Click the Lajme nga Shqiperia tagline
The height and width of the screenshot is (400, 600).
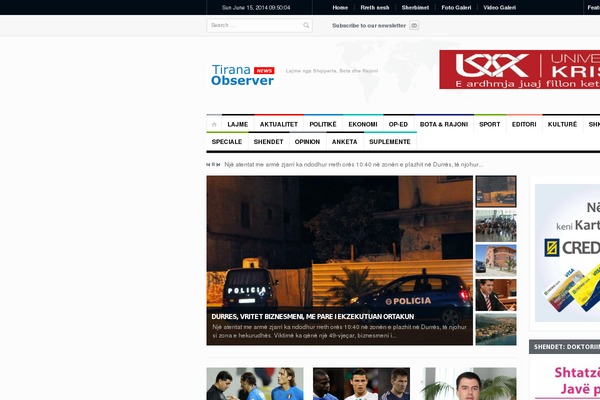[x=332, y=71]
